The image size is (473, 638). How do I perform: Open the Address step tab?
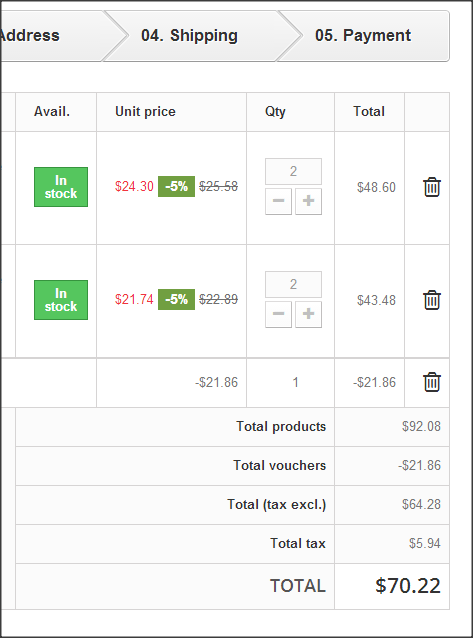(x=30, y=36)
